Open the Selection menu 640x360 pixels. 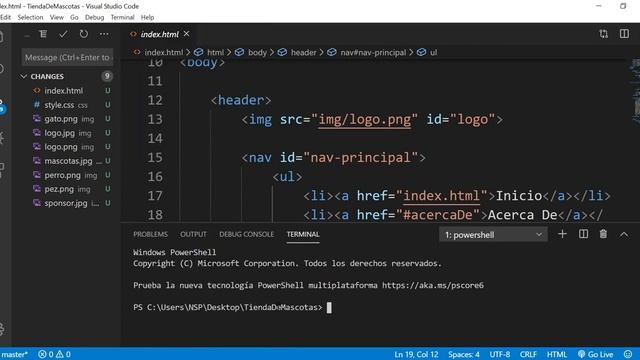pyautogui.click(x=30, y=17)
